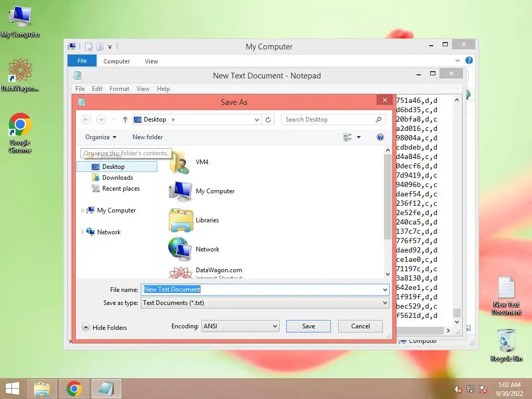Screen dimensions: 532x399
Task: Open the Save as type dropdown
Action: 385,303
